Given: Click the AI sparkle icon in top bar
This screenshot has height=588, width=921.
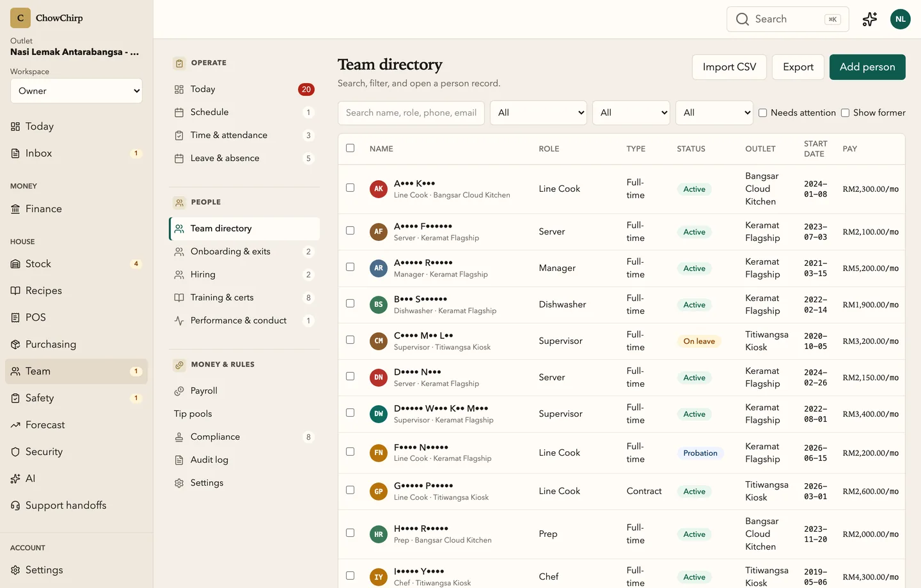Looking at the screenshot, I should coord(870,19).
